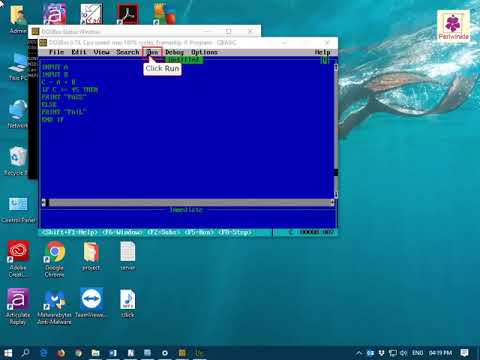Open the Options menu in QBasic
The image size is (480, 360).
204,52
